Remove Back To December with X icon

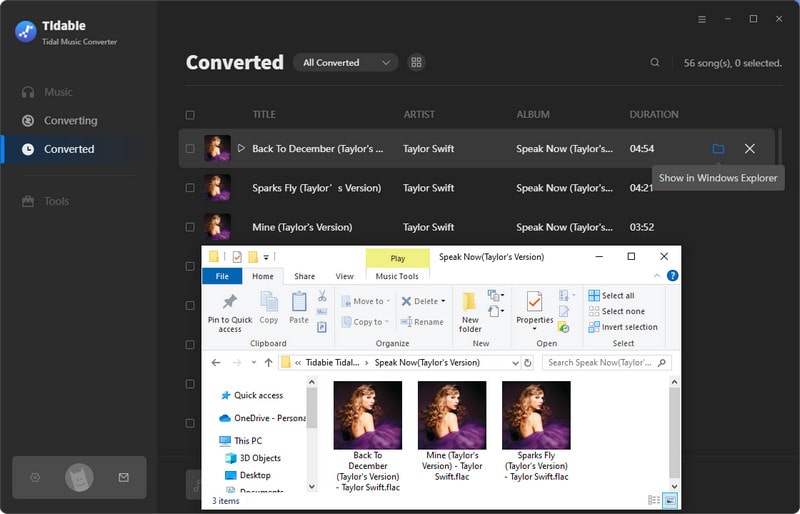[x=749, y=149]
